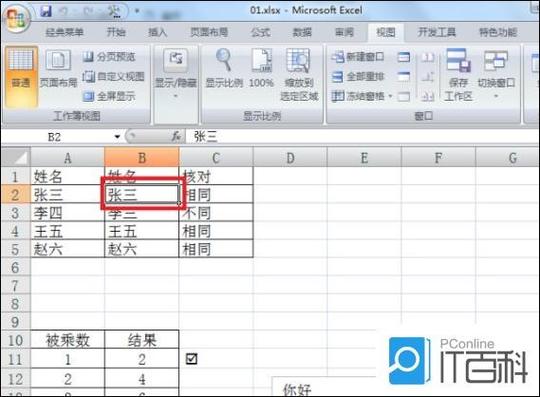The width and height of the screenshot is (540, 397).
Task: Click the formula bar containing 张三
Action: [362, 137]
